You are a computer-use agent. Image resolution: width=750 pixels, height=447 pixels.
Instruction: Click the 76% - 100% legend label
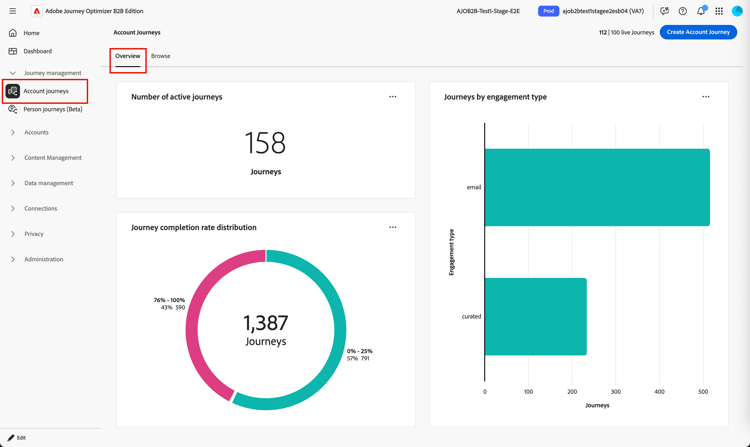pos(169,300)
